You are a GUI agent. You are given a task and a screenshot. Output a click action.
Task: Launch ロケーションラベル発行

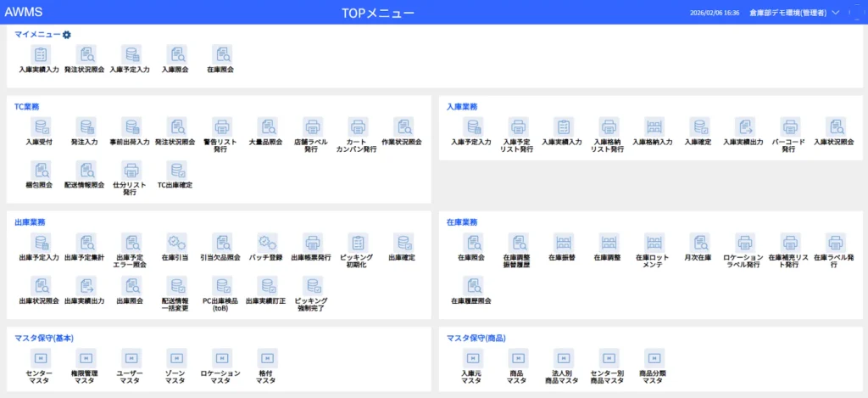pyautogui.click(x=743, y=243)
